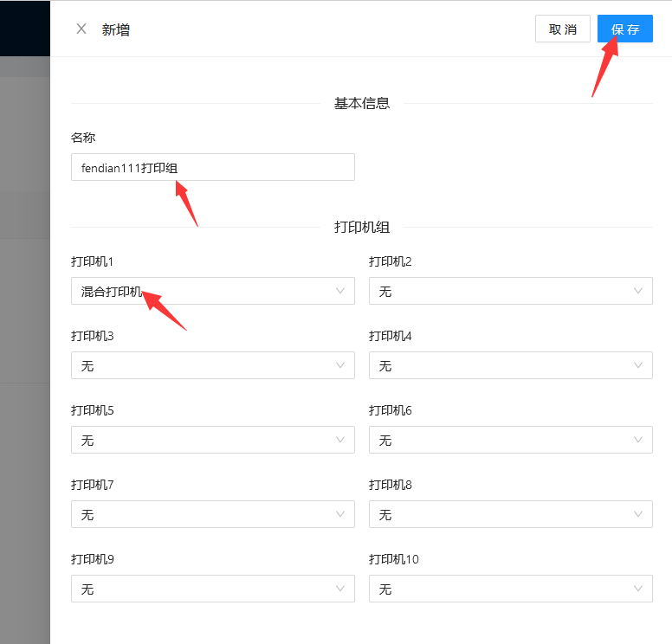This screenshot has height=644, width=672.
Task: Open the 打印机8 dropdown
Action: (510, 514)
